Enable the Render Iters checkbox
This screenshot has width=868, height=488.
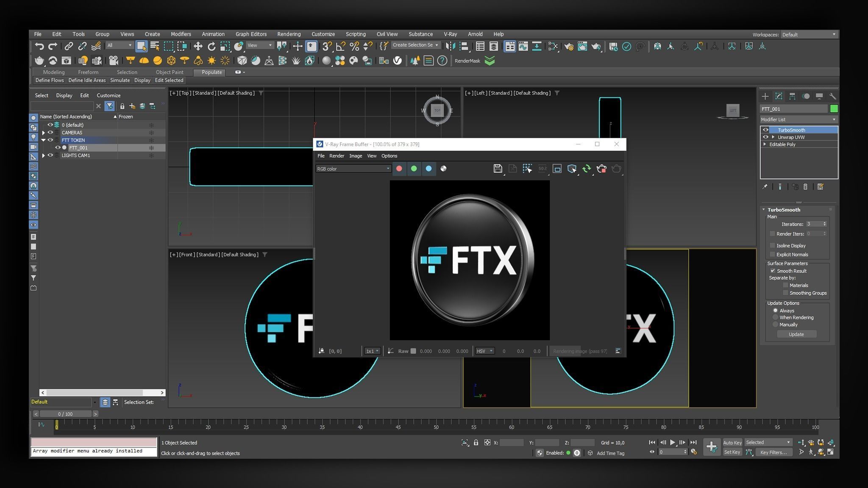(x=772, y=234)
